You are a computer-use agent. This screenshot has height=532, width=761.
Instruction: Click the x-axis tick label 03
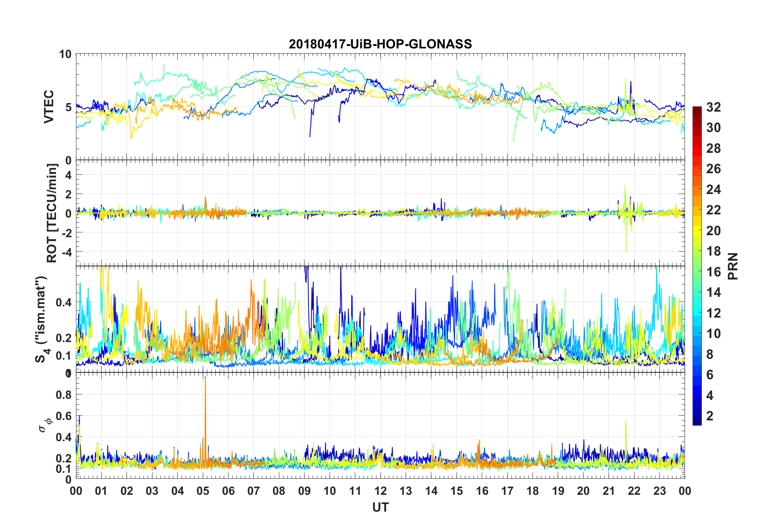(x=152, y=491)
